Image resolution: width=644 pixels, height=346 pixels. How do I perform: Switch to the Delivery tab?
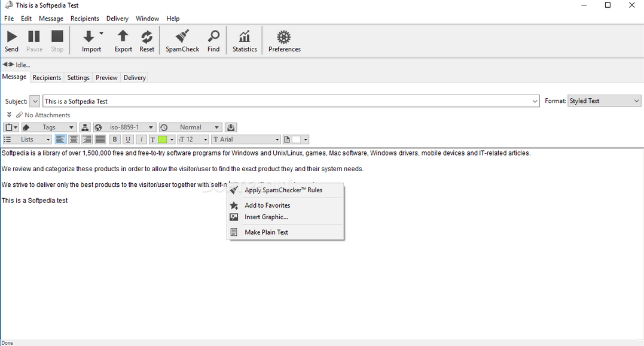tap(135, 78)
